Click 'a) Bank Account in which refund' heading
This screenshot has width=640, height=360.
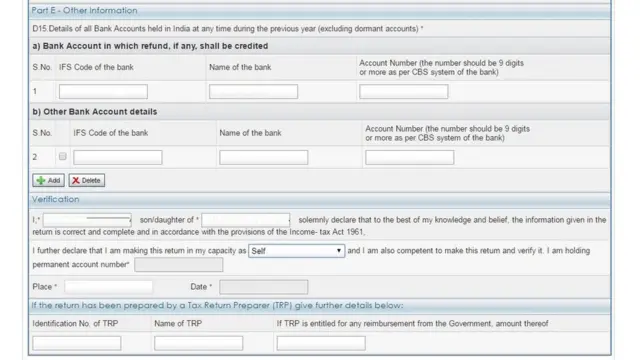150,46
